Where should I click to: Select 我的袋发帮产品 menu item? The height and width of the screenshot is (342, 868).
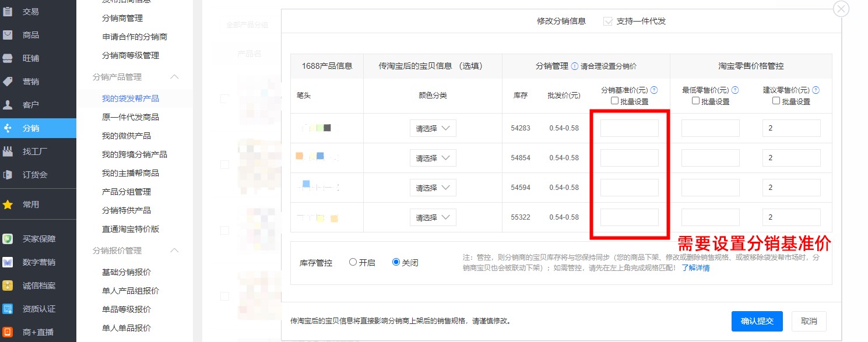tap(131, 98)
